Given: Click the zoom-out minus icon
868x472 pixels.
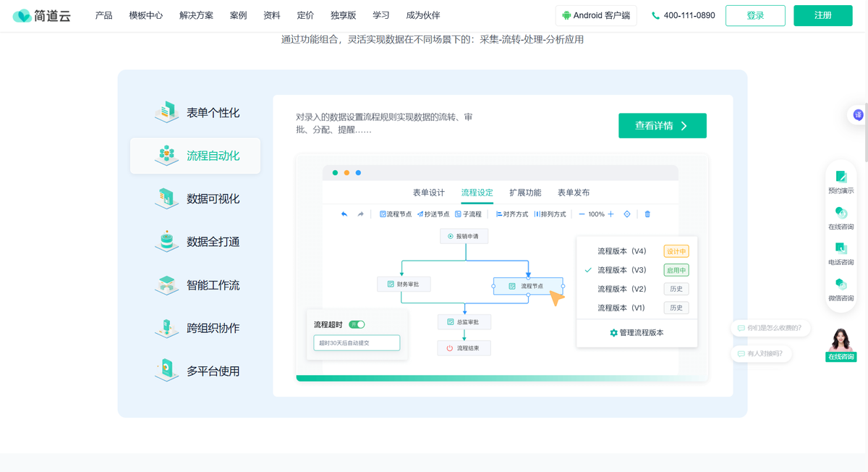Looking at the screenshot, I should [582, 214].
